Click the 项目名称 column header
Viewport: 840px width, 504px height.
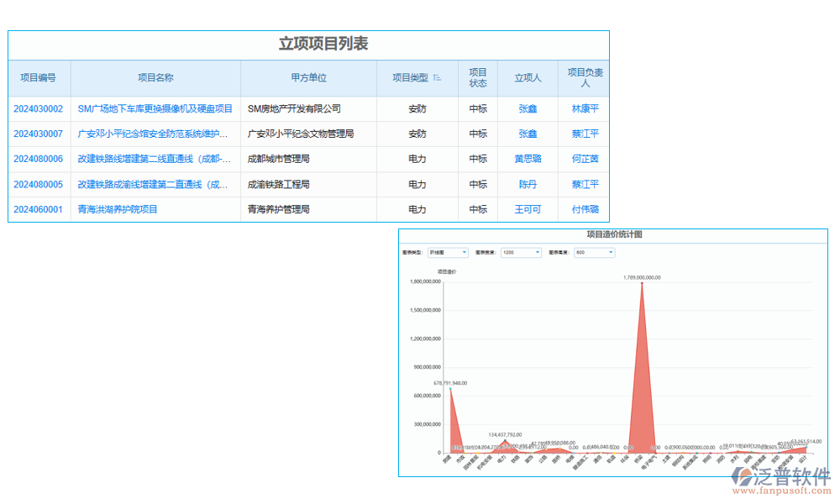[x=156, y=77]
